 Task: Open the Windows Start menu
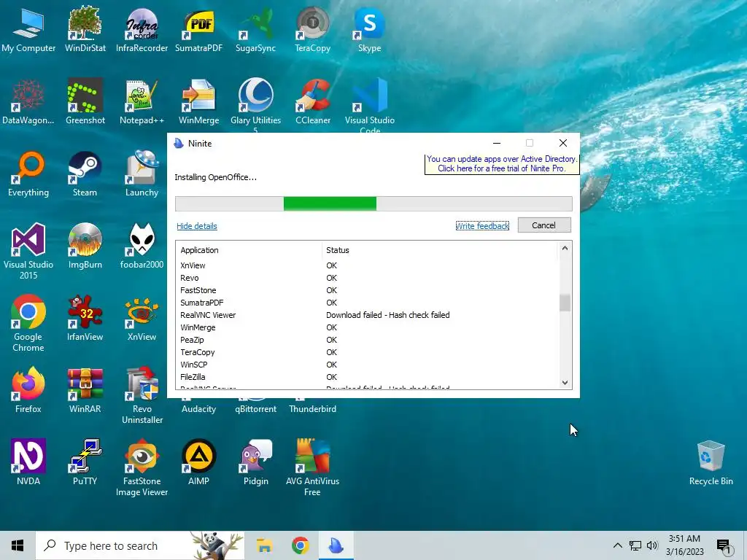(x=18, y=545)
